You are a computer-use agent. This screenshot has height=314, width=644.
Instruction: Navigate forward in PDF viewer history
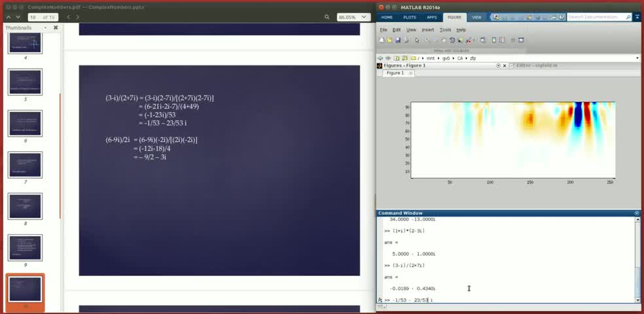(x=77, y=17)
